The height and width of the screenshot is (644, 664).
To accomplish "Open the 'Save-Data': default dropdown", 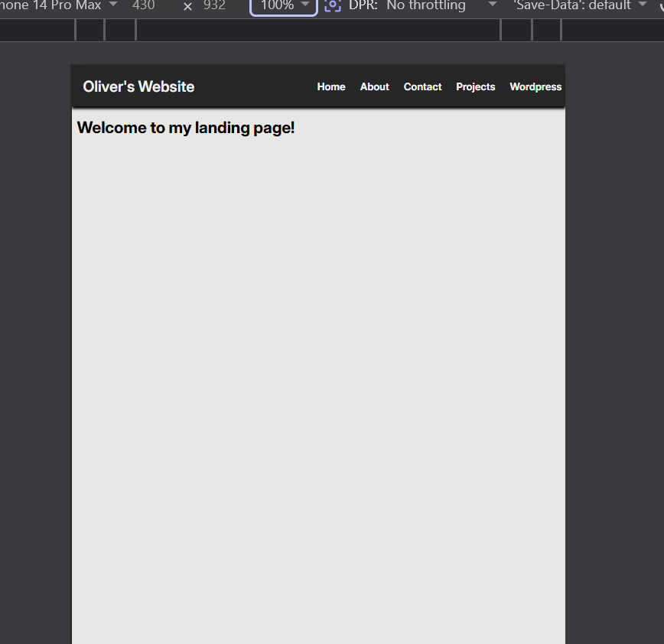I will pyautogui.click(x=579, y=5).
